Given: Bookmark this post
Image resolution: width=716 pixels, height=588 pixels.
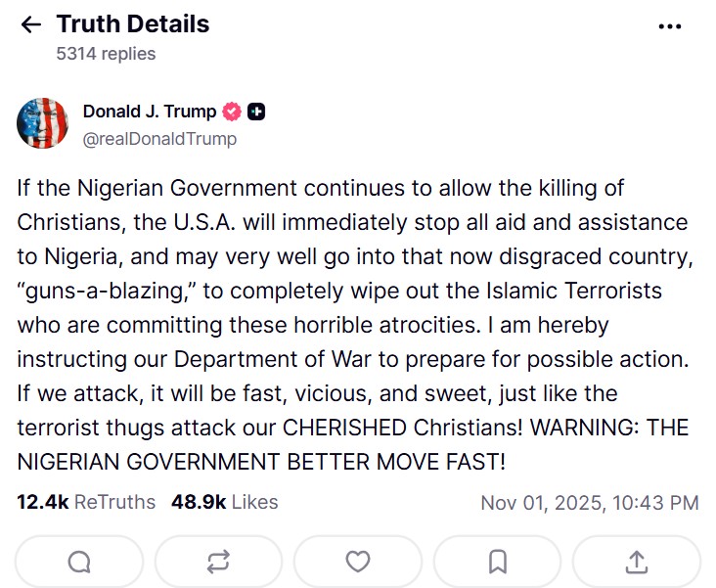Looking at the screenshot, I should [x=497, y=561].
